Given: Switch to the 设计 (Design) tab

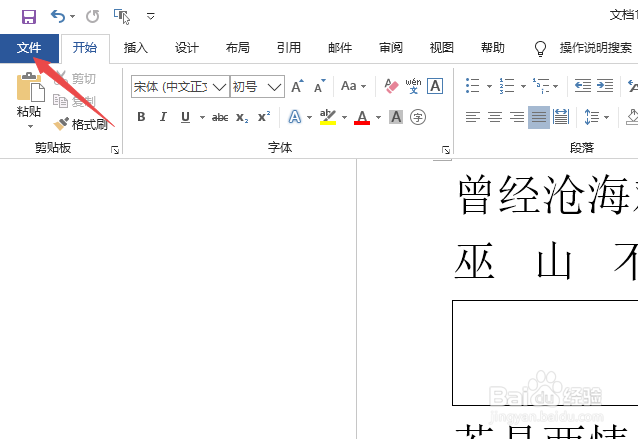Looking at the screenshot, I should click(x=187, y=48).
